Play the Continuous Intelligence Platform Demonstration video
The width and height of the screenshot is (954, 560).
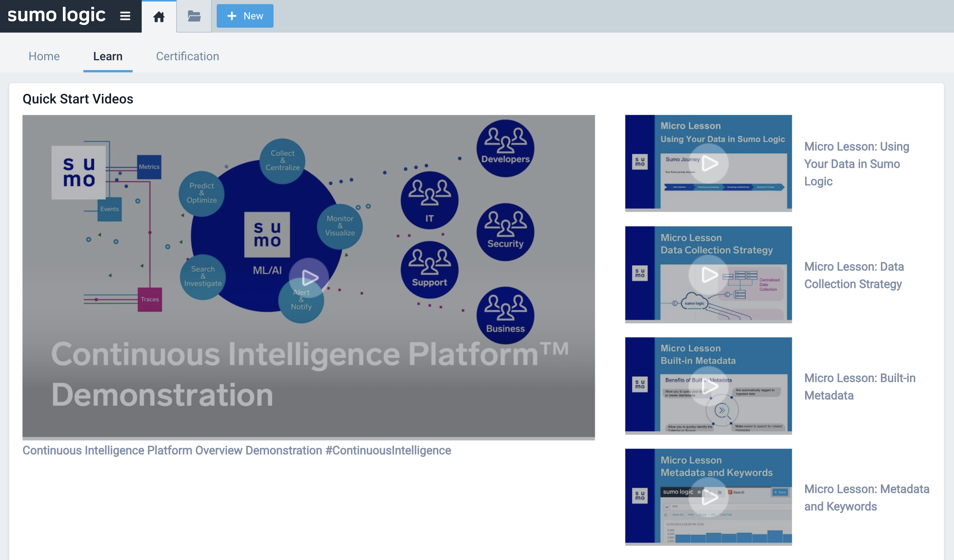click(x=309, y=278)
